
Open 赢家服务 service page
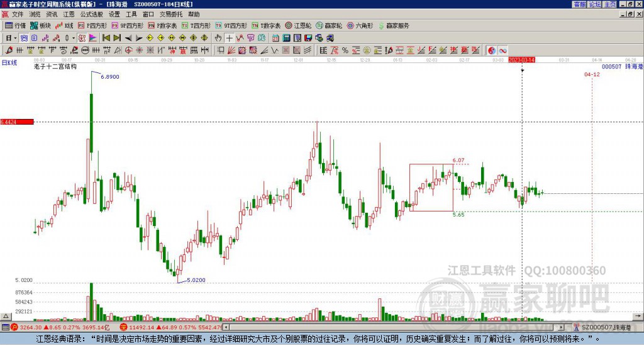point(394,25)
